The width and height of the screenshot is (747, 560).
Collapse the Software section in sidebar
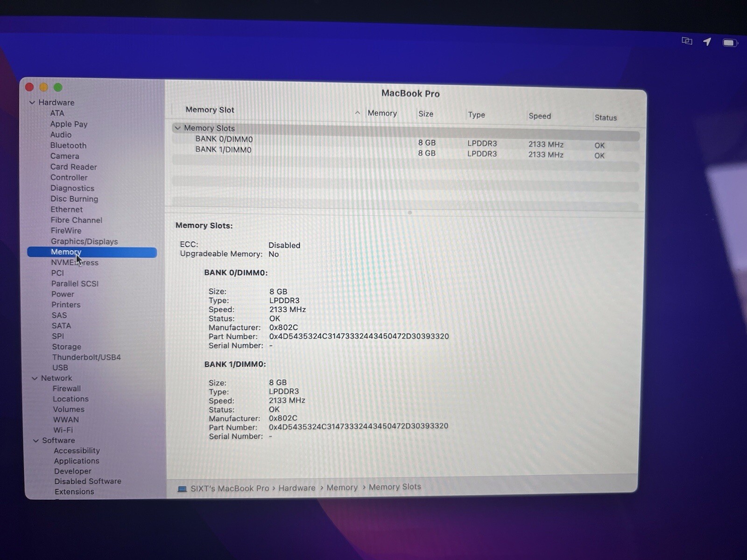tap(36, 441)
